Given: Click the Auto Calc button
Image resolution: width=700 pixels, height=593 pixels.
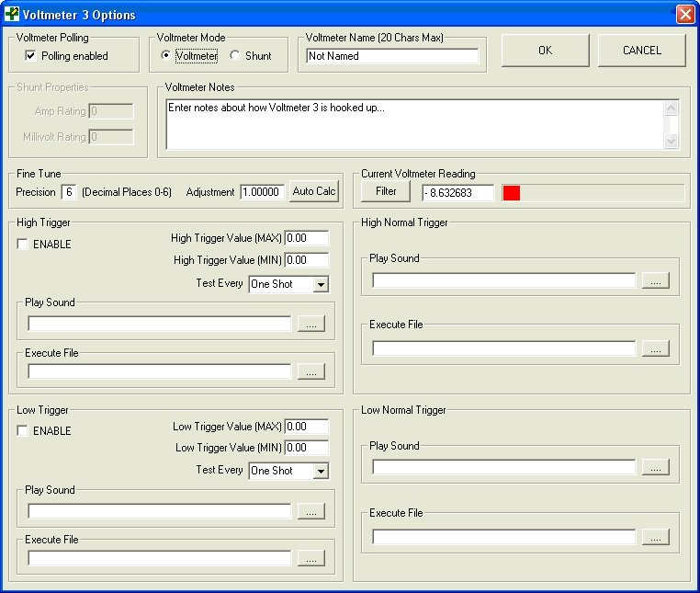Looking at the screenshot, I should (x=314, y=191).
